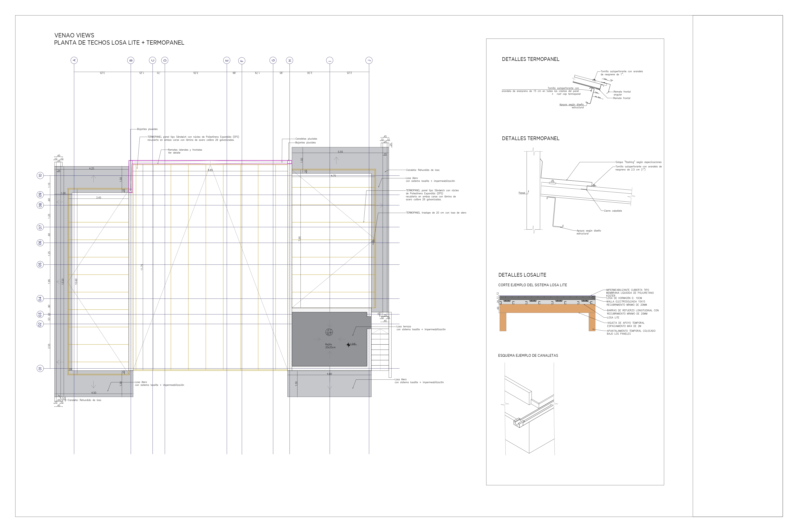Click the 11.75 vertical dimension text
This screenshot has height=532, width=798.
click(x=142, y=267)
